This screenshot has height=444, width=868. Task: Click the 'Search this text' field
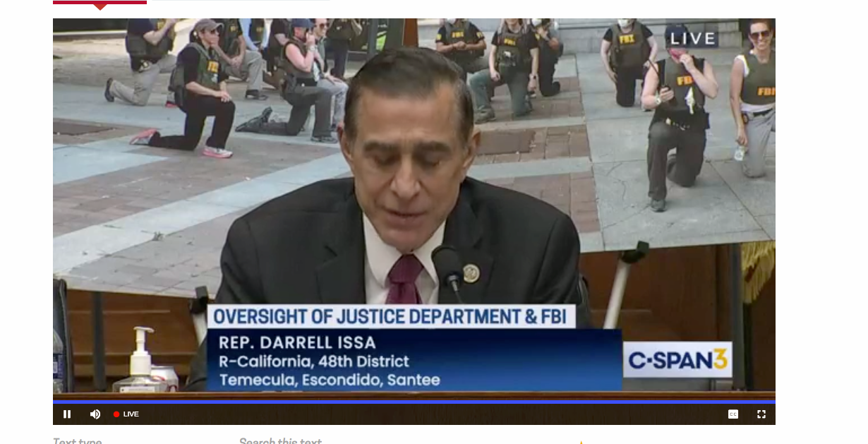pos(280,442)
